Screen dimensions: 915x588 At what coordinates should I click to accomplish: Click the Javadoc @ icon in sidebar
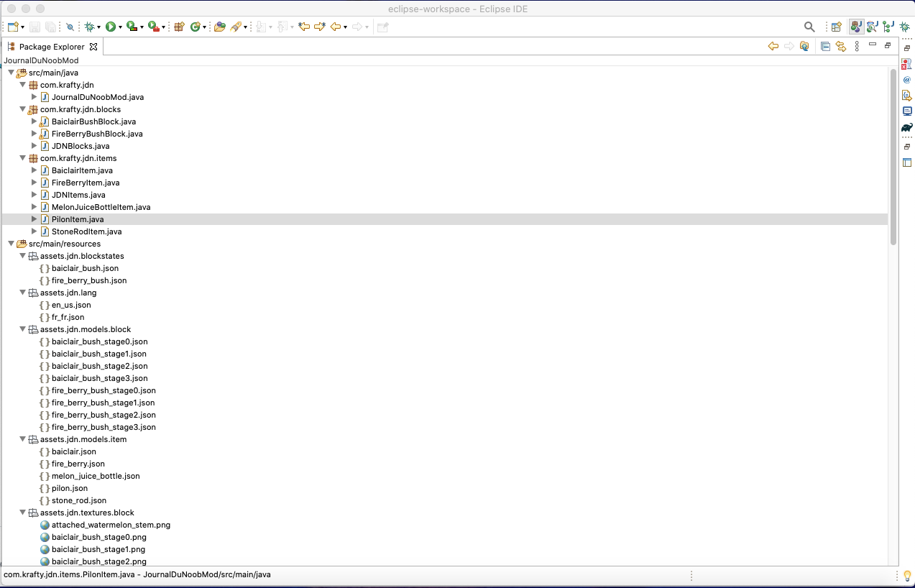pyautogui.click(x=906, y=80)
